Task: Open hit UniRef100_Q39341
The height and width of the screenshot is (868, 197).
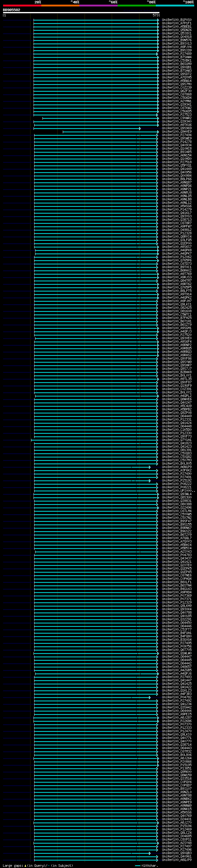Action: (x=176, y=104)
